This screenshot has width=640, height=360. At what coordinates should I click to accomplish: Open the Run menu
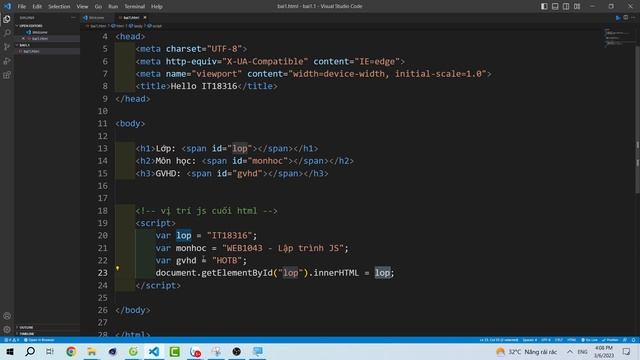pos(113,6)
